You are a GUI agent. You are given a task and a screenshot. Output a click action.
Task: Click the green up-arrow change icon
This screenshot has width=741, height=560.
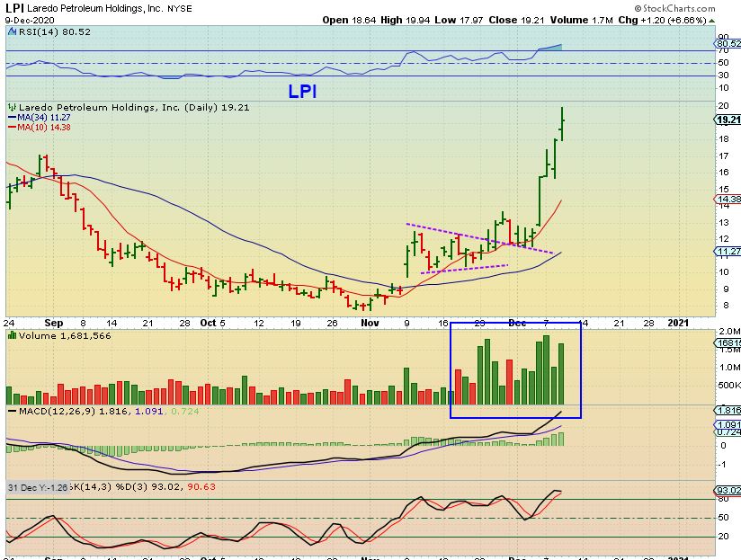711,21
